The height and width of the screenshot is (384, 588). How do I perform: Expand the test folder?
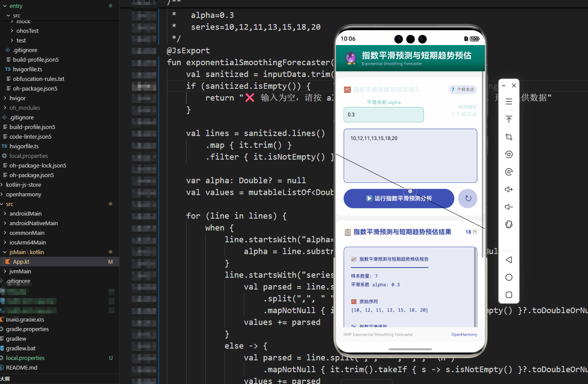(12, 40)
